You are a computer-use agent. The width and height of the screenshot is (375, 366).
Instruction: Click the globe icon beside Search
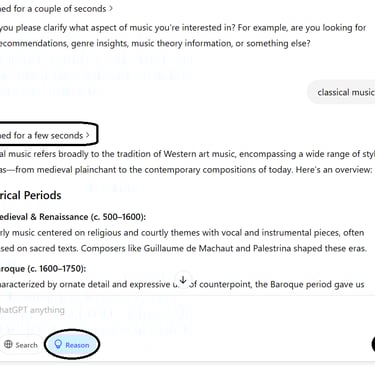pos(8,344)
